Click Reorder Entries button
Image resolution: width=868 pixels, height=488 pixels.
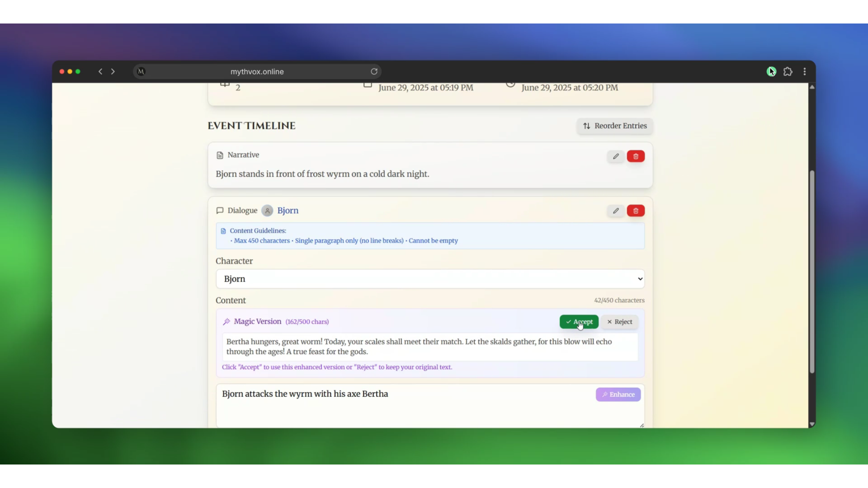click(x=614, y=126)
